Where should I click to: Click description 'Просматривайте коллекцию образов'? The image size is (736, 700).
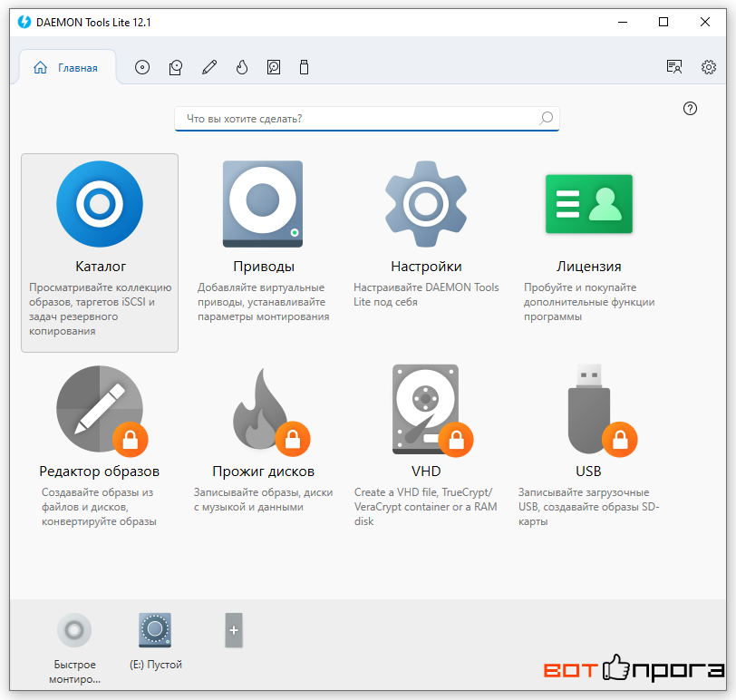[100, 309]
